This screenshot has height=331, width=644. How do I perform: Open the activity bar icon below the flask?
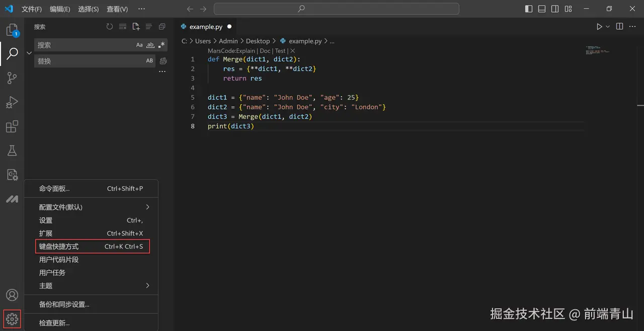[12, 175]
